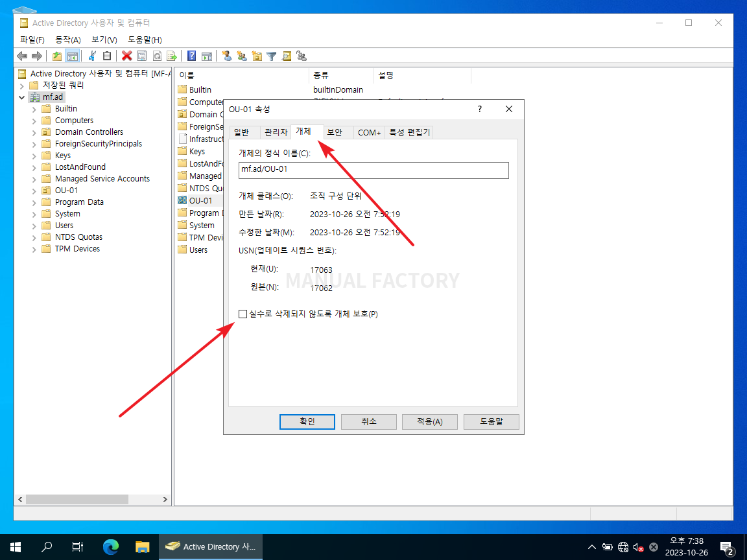Open the 파일(F) menu
Image resolution: width=747 pixels, height=560 pixels.
(32, 40)
